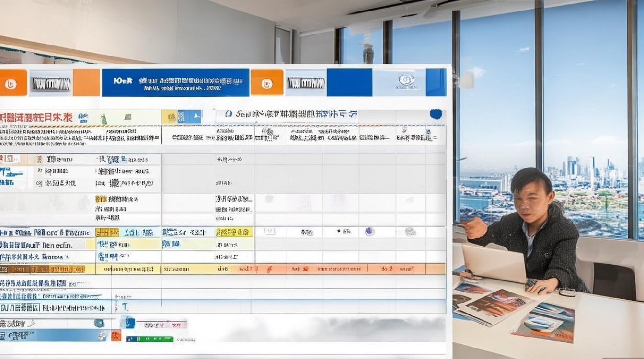Open the round blue logo in the light-blue panel

406,80
